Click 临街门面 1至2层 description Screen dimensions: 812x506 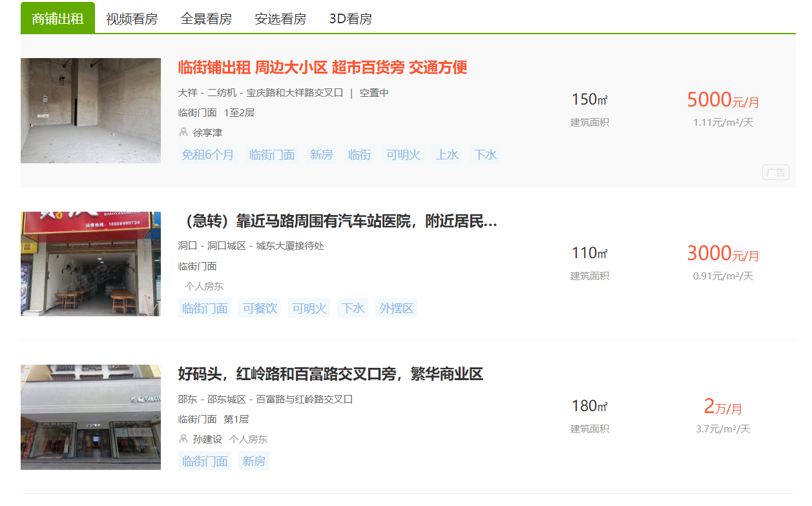pyautogui.click(x=216, y=112)
